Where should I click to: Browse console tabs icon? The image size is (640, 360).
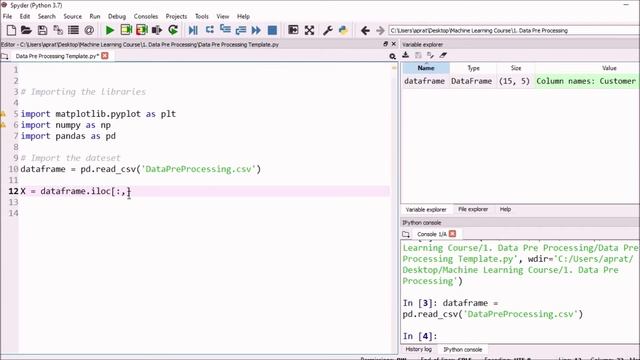[406, 234]
